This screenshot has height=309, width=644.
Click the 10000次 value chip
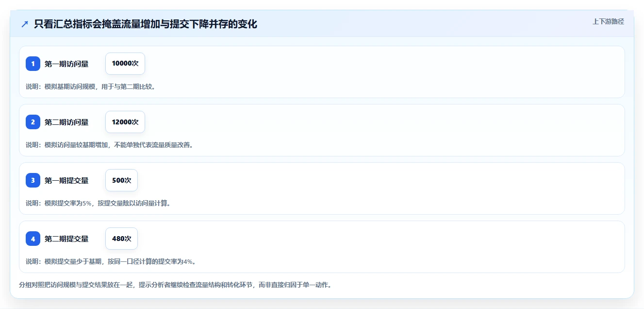(x=125, y=64)
